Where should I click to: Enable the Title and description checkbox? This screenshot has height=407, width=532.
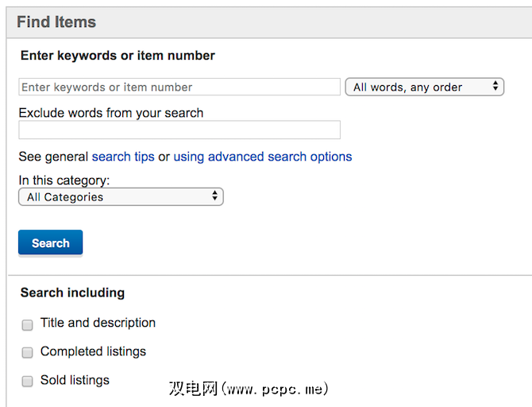(x=27, y=324)
